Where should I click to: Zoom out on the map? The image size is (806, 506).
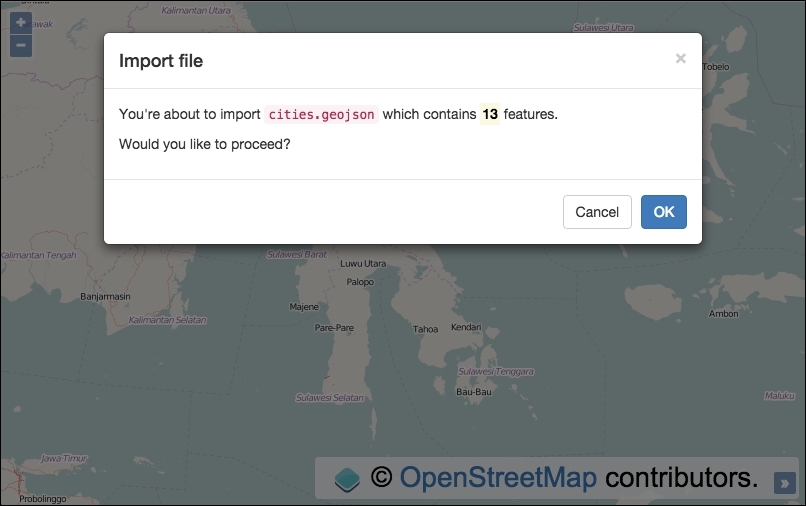tap(21, 46)
